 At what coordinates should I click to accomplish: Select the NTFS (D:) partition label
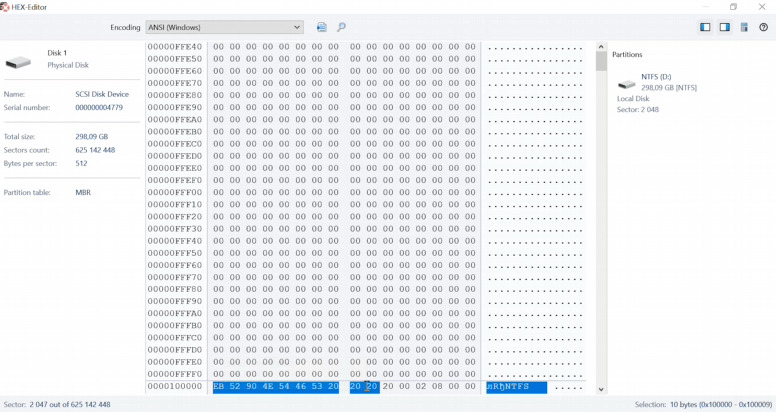(x=656, y=77)
